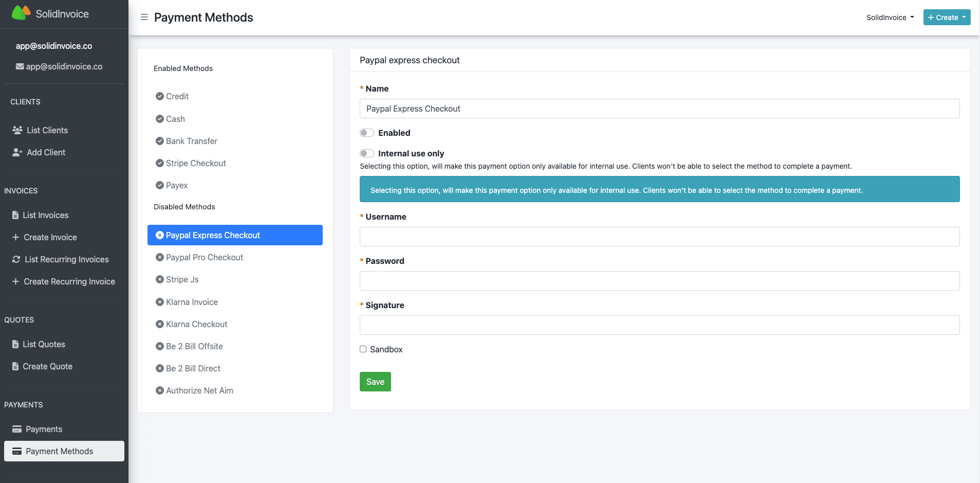Click the List Clients people icon
Image resolution: width=980 pixels, height=483 pixels.
[x=17, y=130]
